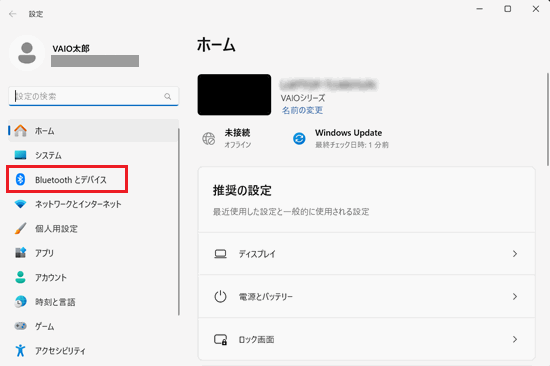Click the Bluetooth icon in sidebar
This screenshot has height=366, width=550.
[20, 179]
